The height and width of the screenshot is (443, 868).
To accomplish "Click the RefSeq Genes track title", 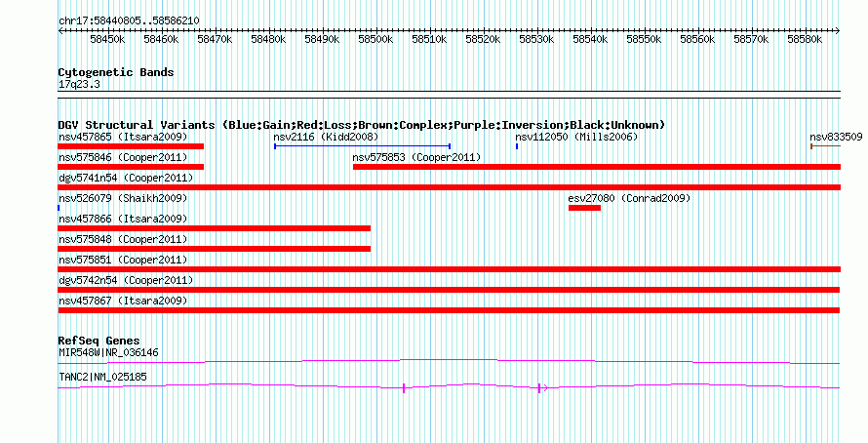I will pyautogui.click(x=99, y=341).
